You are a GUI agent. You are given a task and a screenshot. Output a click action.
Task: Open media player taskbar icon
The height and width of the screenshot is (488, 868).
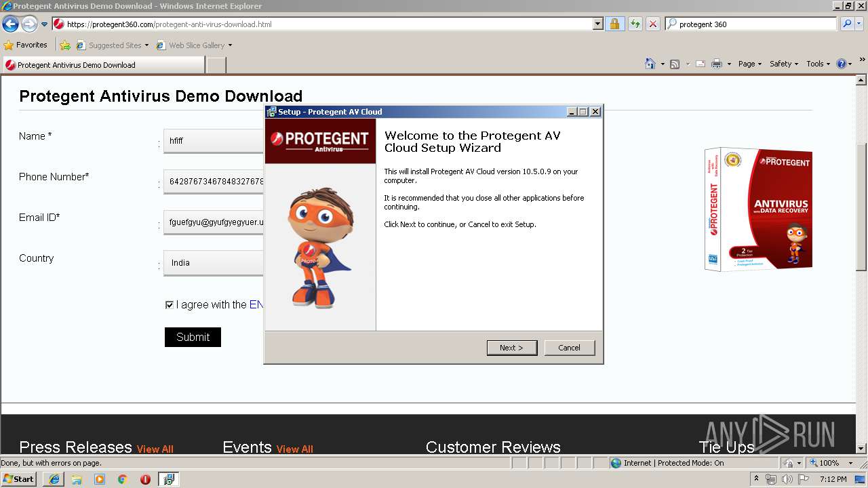(x=100, y=479)
